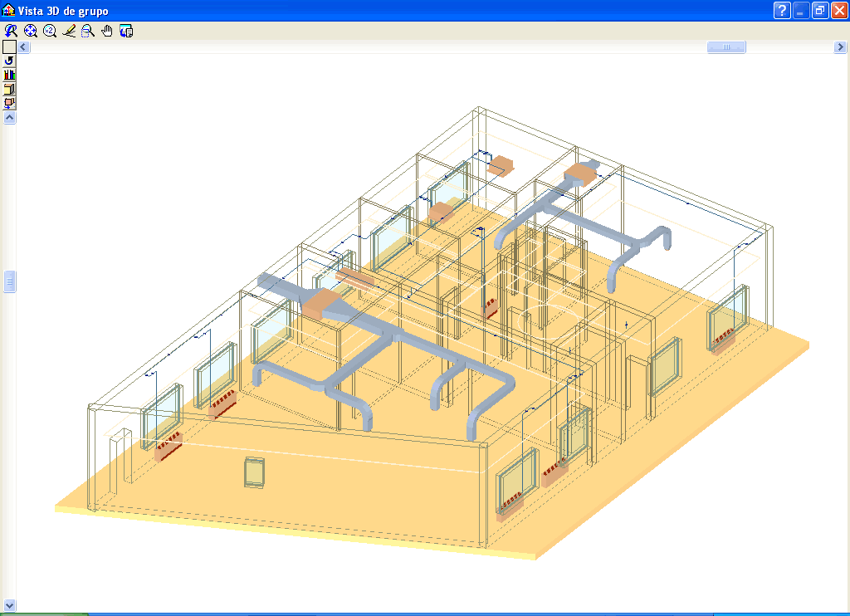
Task: Open the colored bar chart icon on left toolbar
Action: (x=9, y=74)
